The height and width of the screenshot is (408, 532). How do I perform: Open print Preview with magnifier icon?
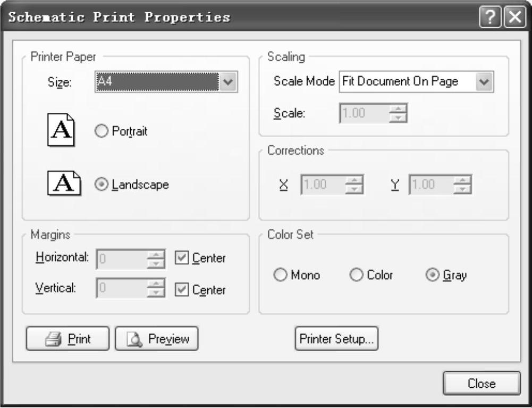(157, 339)
